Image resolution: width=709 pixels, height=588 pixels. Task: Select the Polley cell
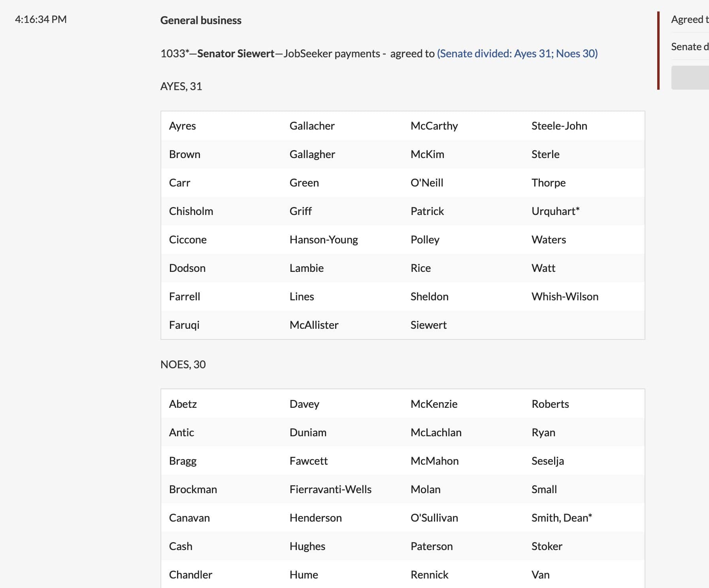click(463, 239)
